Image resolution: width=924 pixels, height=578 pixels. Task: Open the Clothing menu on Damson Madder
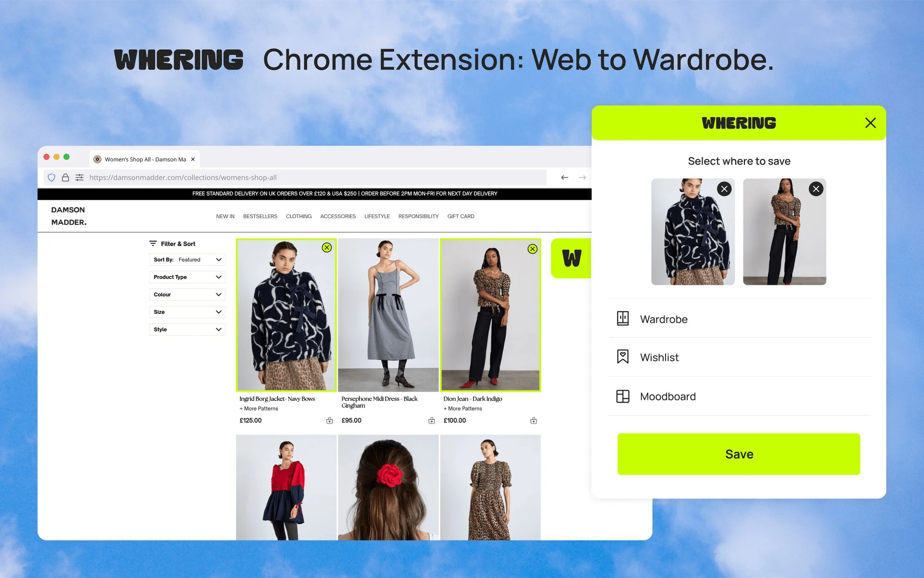(298, 216)
